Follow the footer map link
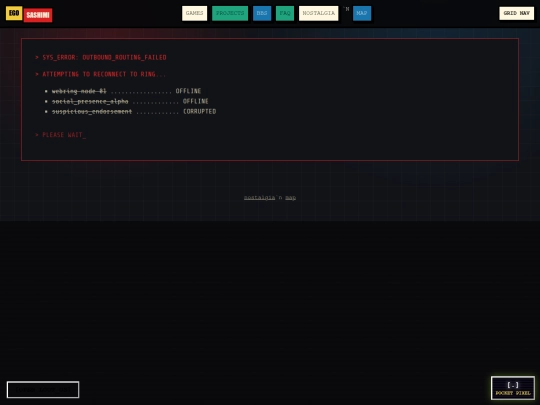Screen dimensions: 540x405 [291, 197]
